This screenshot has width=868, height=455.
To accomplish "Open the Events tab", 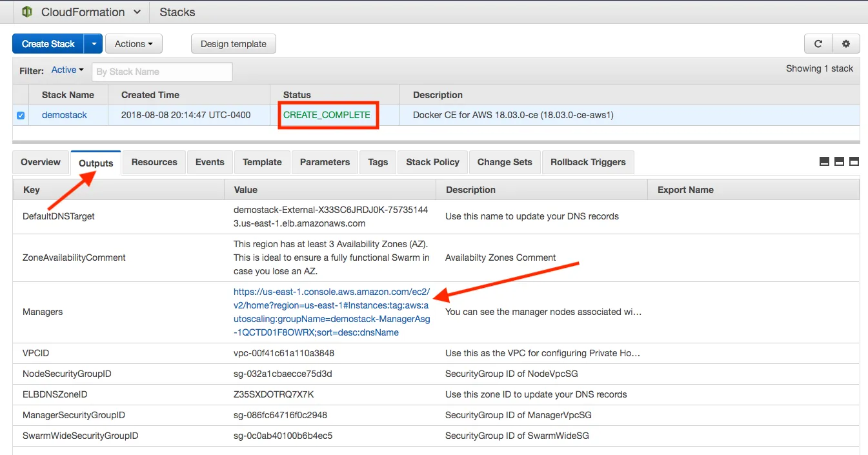I will coord(210,162).
